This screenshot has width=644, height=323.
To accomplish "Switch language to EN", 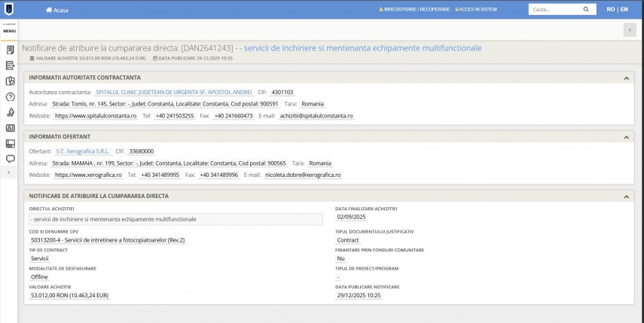I will [x=624, y=9].
